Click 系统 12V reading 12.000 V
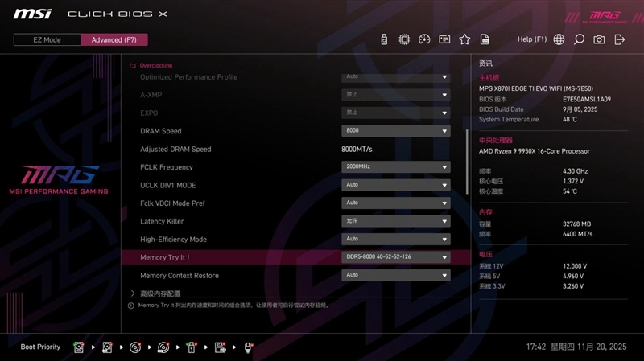This screenshot has width=644, height=361. coord(575,266)
